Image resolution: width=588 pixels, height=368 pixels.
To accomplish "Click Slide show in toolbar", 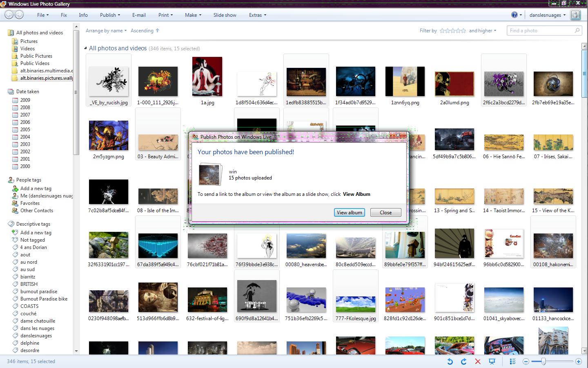I will click(225, 15).
